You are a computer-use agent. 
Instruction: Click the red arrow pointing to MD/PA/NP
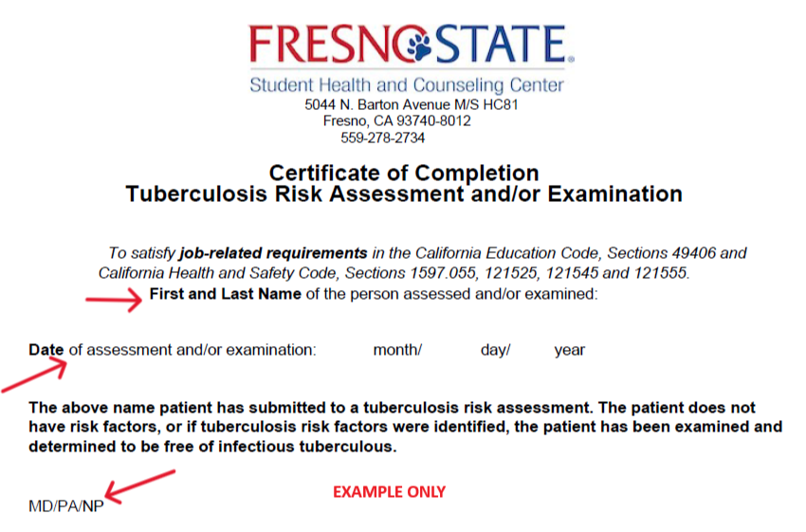[x=139, y=486]
